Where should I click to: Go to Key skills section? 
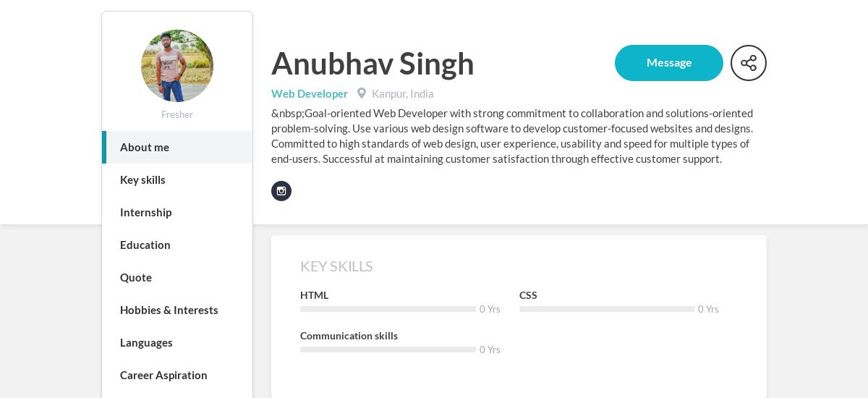point(142,180)
